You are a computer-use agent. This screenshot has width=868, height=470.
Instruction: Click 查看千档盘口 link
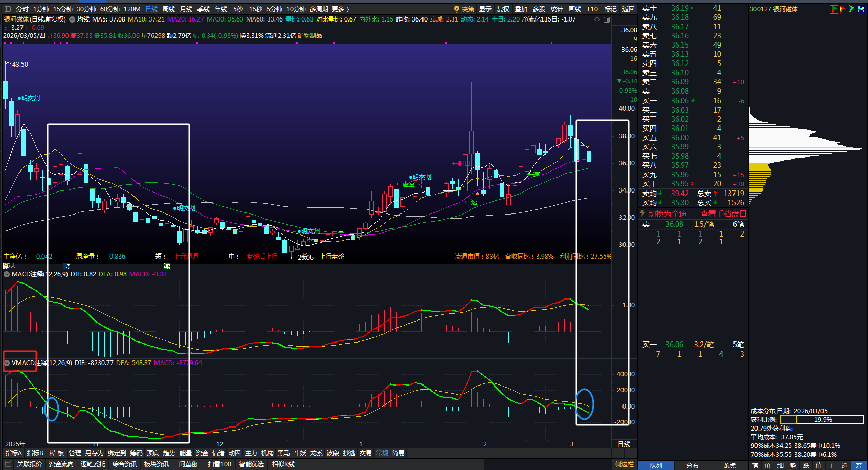(723, 213)
